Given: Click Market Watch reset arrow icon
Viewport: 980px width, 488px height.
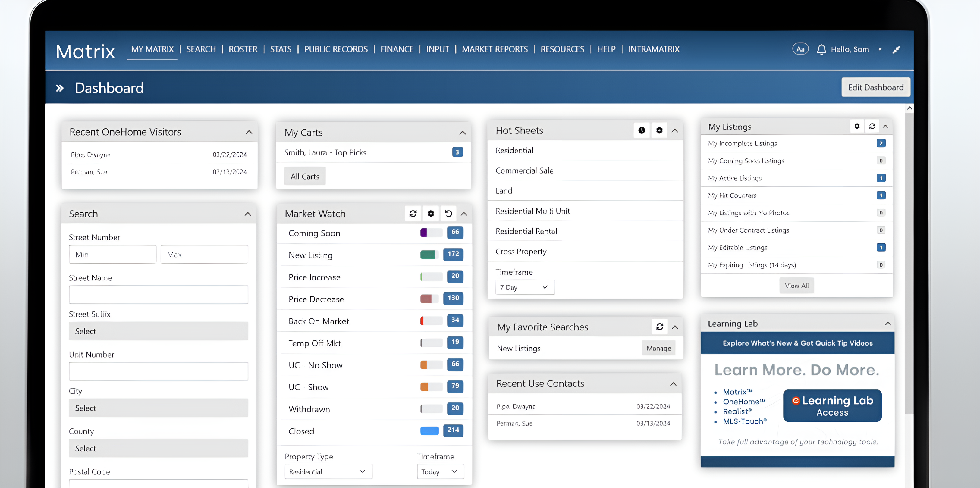Looking at the screenshot, I should (448, 214).
